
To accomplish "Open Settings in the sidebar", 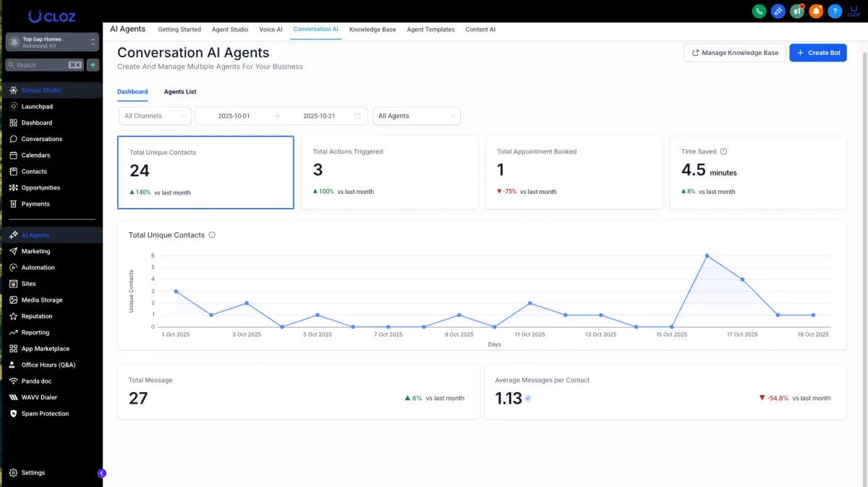I will point(33,473).
